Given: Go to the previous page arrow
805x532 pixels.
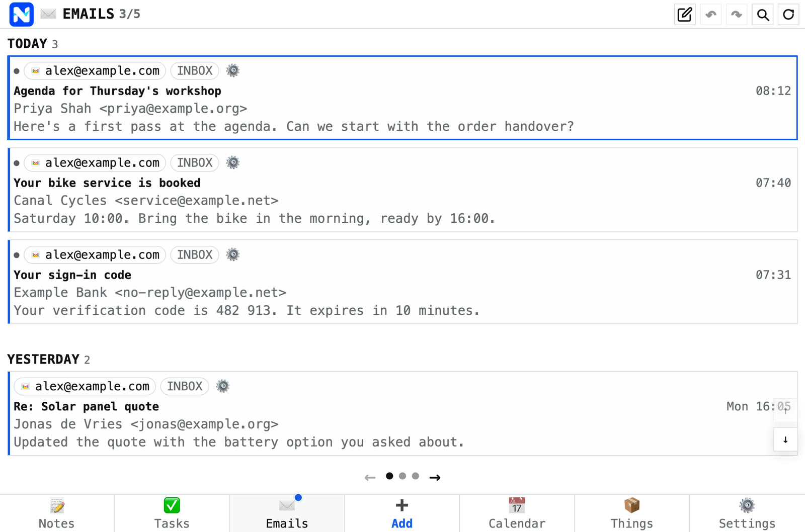Looking at the screenshot, I should click(x=370, y=477).
